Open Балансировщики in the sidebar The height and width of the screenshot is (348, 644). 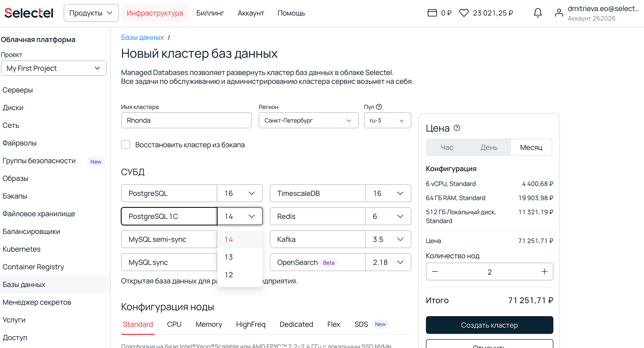pyautogui.click(x=55, y=231)
